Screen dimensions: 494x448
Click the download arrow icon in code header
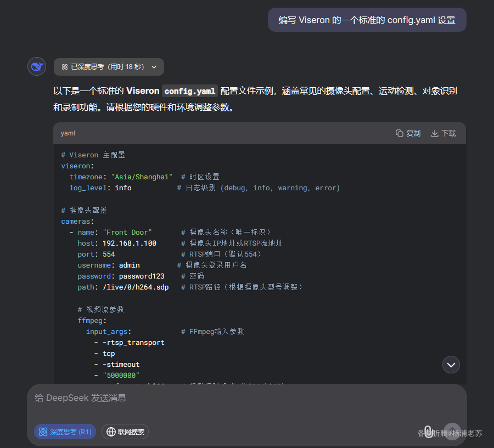[x=435, y=133]
